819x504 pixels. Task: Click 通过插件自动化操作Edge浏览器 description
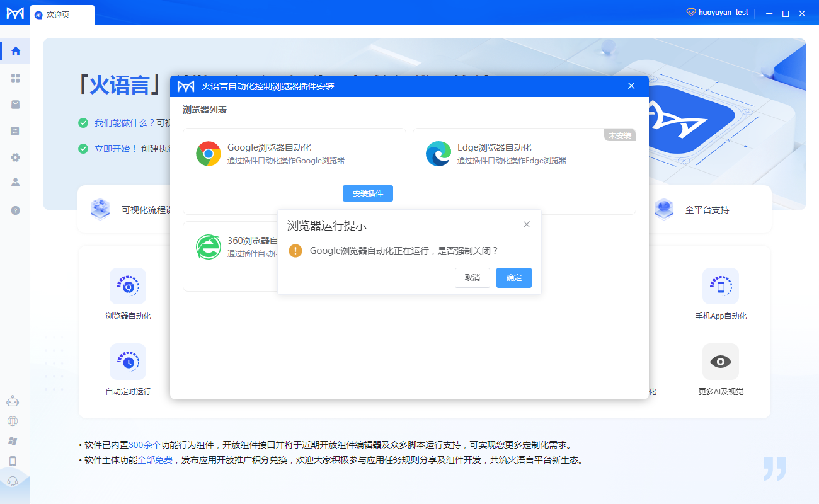point(512,161)
